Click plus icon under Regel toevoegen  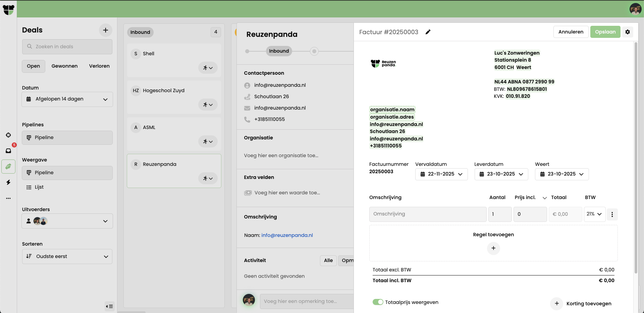(x=493, y=248)
